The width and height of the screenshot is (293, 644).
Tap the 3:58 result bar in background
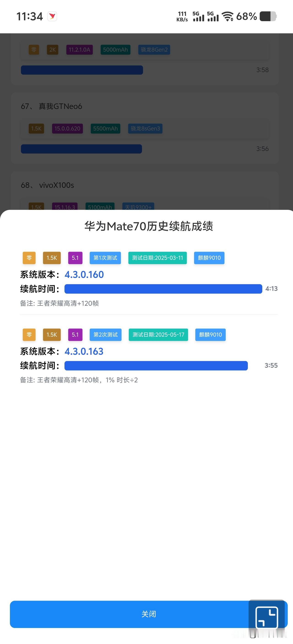click(82, 70)
